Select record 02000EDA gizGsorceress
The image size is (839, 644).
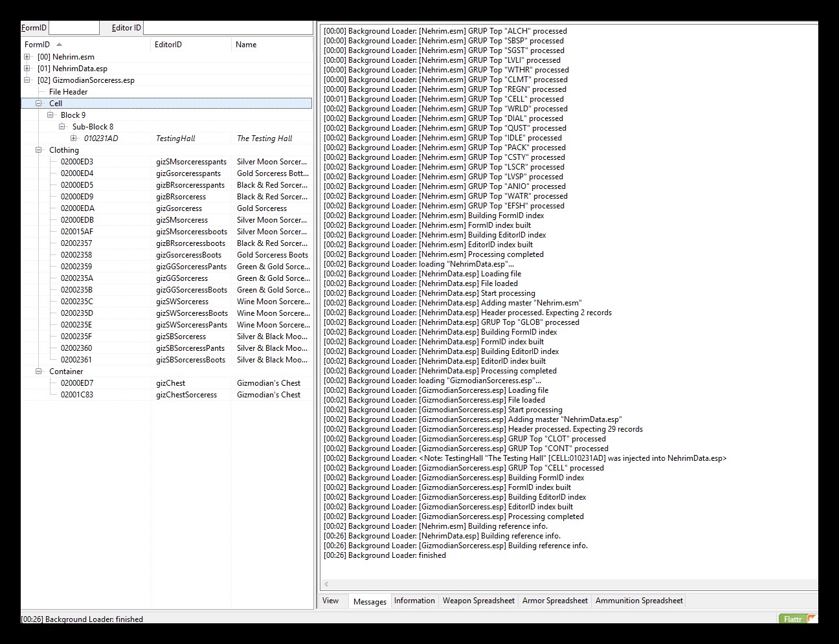coord(78,208)
